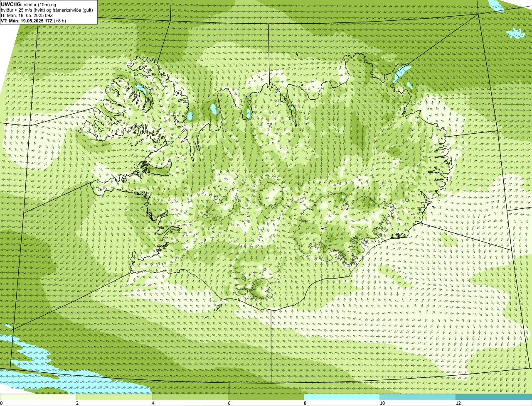532x406 pixels.
Task: Click the 'VT: Mán. 19.05.2025 17Z (+8 h)' line
Action: click(x=33, y=21)
